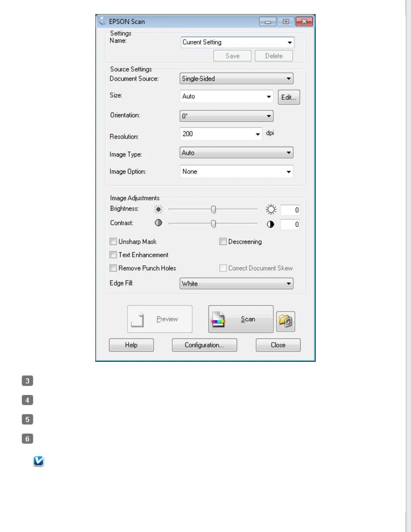Image resolution: width=411 pixels, height=532 pixels.
Task: Open Help
Action: [131, 345]
